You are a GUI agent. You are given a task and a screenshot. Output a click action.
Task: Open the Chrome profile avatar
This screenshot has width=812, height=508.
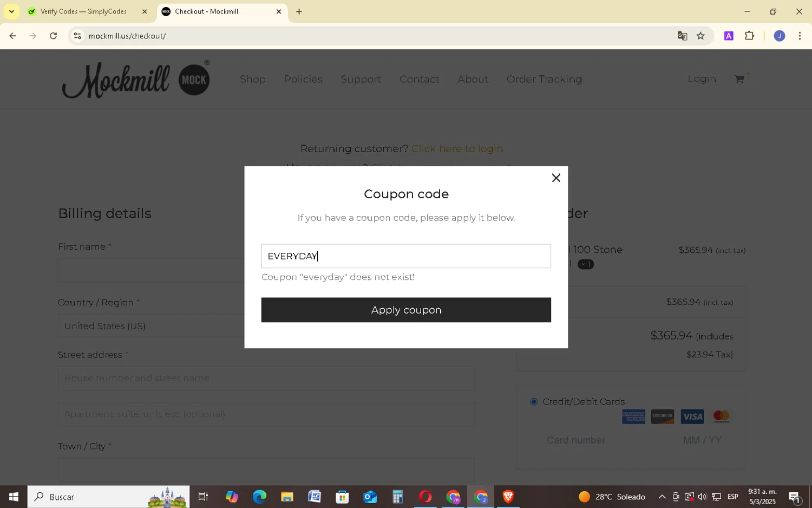779,36
